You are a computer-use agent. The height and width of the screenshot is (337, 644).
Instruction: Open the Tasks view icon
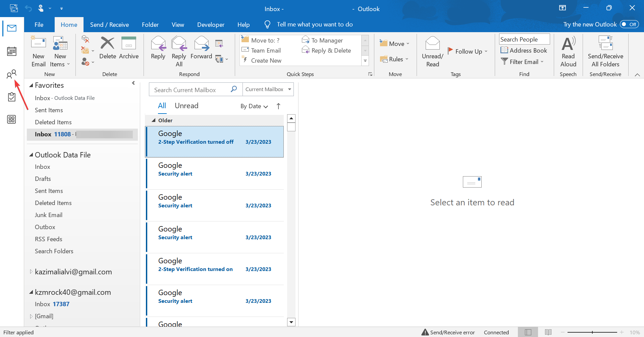[x=12, y=96]
